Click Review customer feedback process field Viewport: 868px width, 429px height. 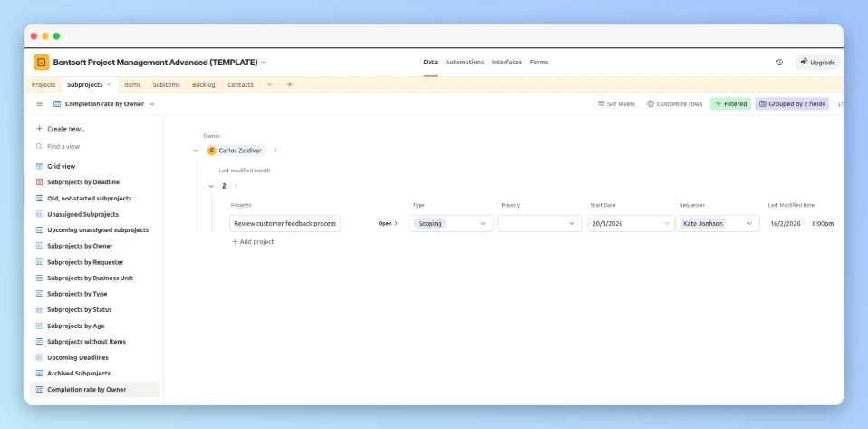(285, 223)
